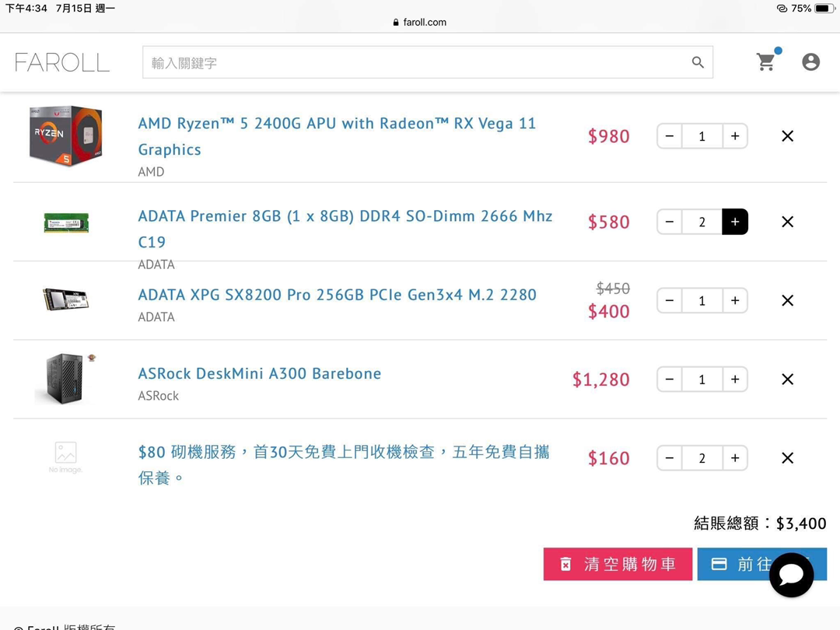
Task: Click the ADATA XPG SSD thumbnail
Action: 65,299
